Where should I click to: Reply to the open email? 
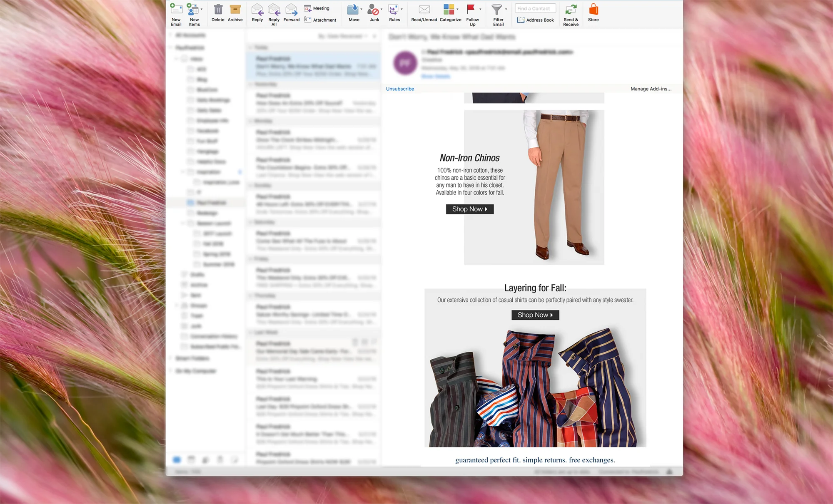(257, 13)
